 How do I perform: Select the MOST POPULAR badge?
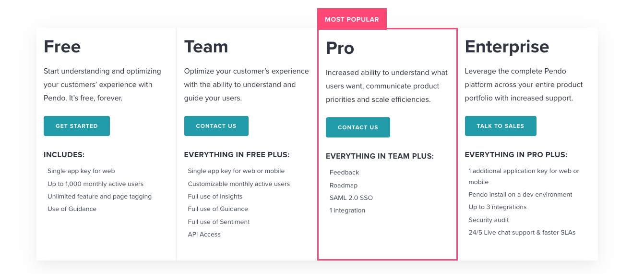point(352,19)
